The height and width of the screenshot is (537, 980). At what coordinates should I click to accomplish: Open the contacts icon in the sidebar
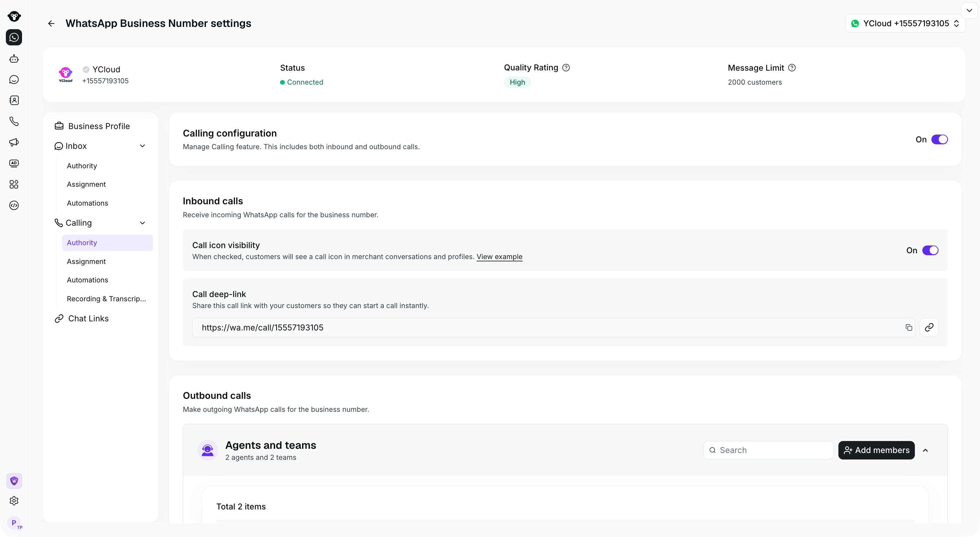[x=14, y=101]
